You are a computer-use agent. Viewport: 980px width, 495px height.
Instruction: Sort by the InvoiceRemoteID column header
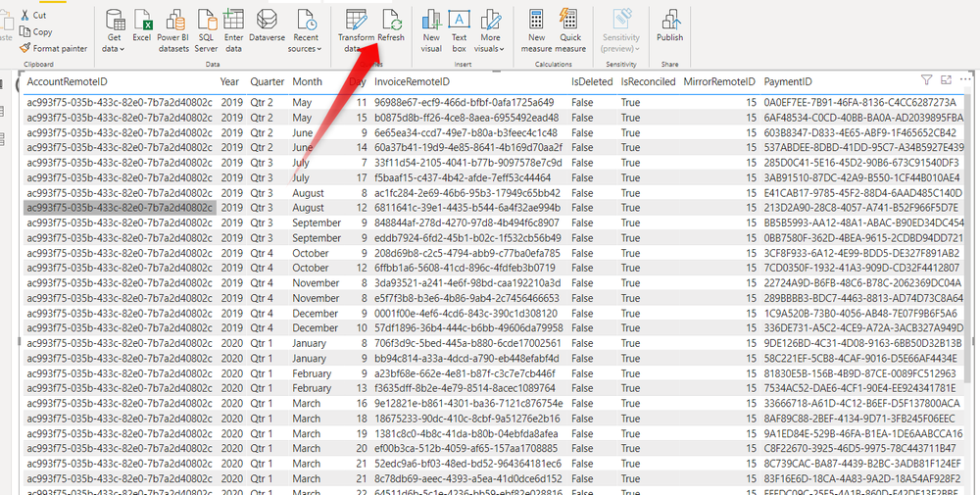coord(413,81)
